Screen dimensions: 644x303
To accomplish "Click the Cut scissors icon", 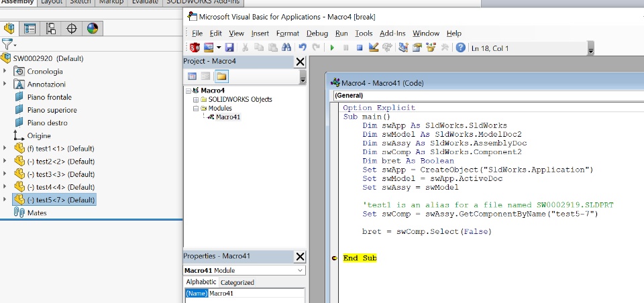I will [246, 48].
